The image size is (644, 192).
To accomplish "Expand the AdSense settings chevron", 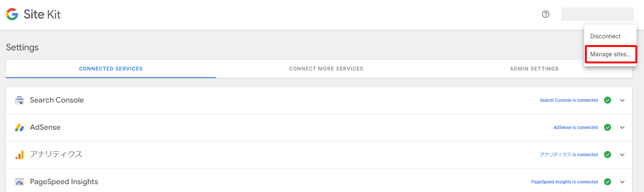I will (x=622, y=128).
